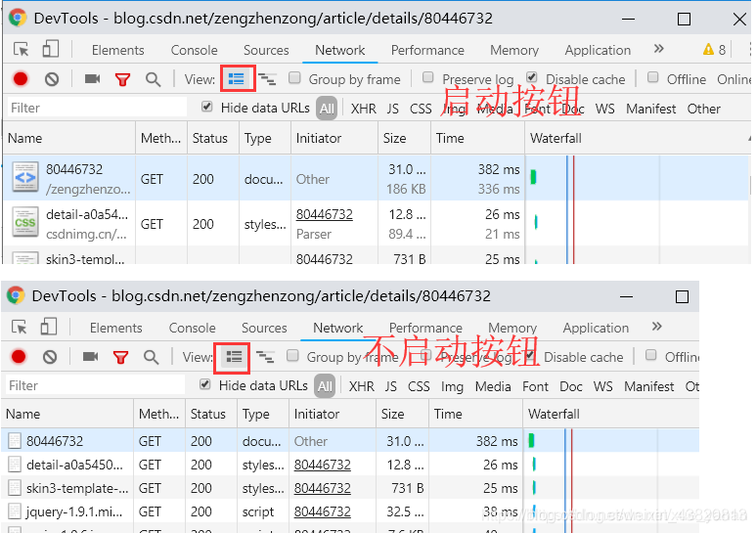The height and width of the screenshot is (533, 756).
Task: Switch to Console tab in top window
Action: [194, 50]
